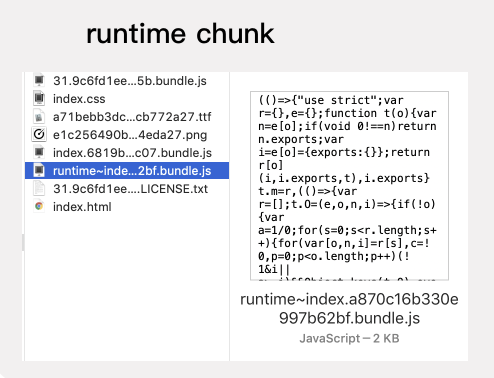
Task: Click the full file name runtime~index.a870c16b330e997b62bf.bundle.js
Action: tap(349, 309)
